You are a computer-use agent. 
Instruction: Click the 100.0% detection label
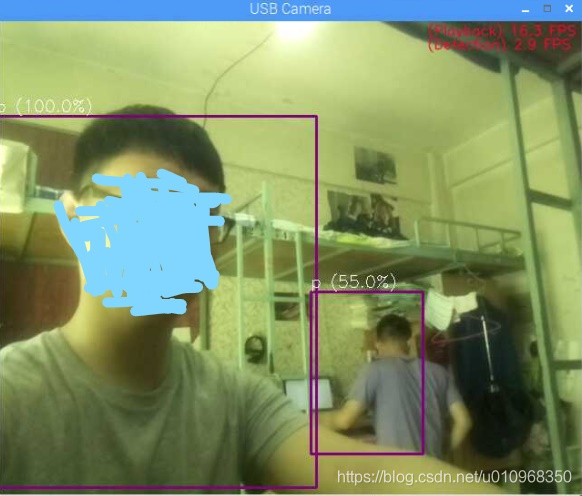coord(46,107)
